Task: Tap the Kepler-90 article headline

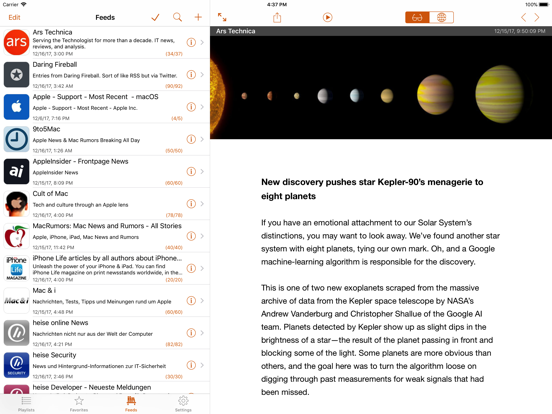Action: pyautogui.click(x=372, y=189)
